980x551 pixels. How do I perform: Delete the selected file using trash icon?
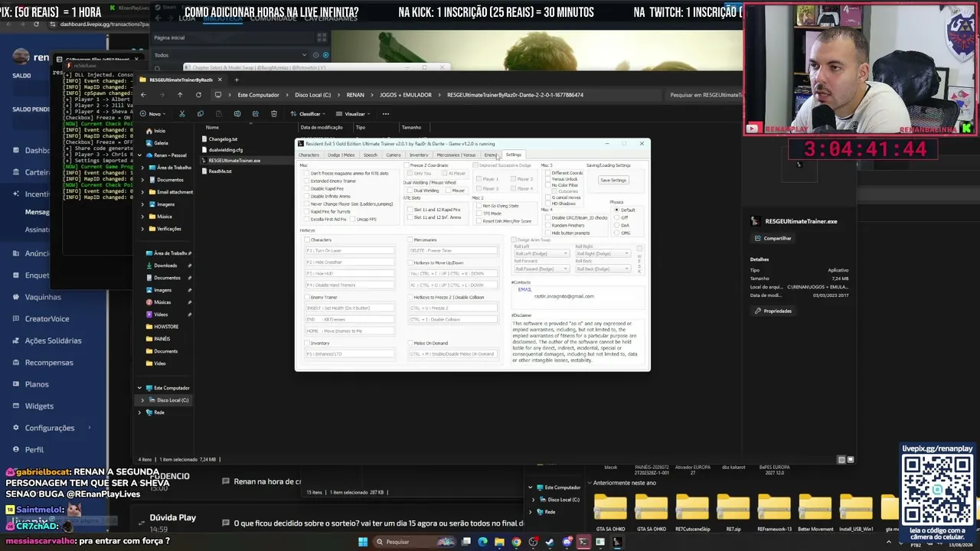[x=273, y=114]
